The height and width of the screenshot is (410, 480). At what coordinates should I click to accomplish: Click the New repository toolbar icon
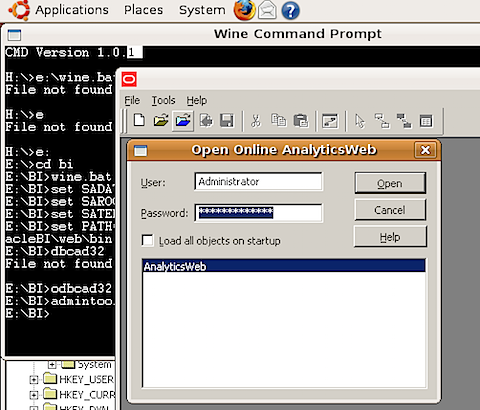139,120
